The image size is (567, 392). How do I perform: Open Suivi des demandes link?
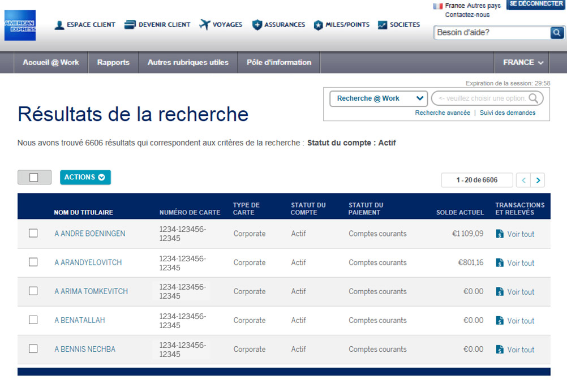tap(508, 113)
